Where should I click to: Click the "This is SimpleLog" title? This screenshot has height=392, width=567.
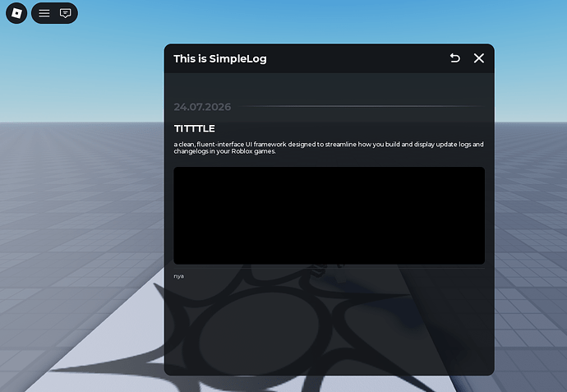(x=220, y=58)
